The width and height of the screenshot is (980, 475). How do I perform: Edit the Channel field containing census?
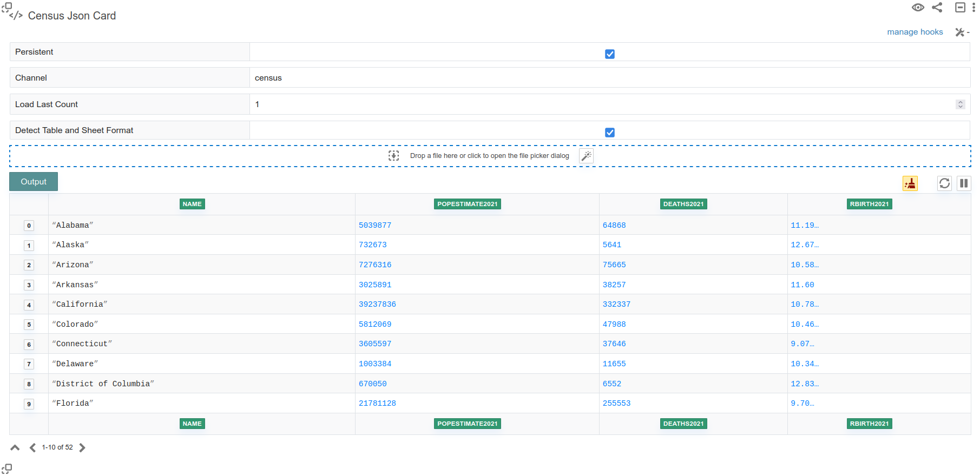[610, 78]
